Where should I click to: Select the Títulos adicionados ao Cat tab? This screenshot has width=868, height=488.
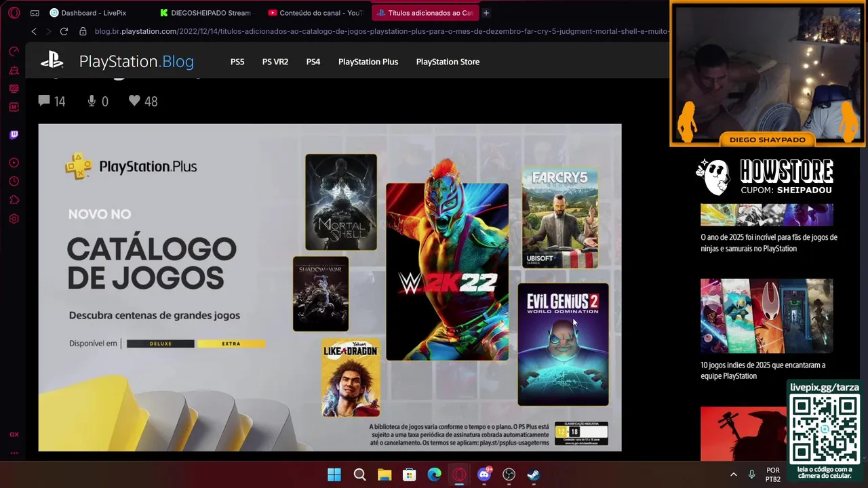pyautogui.click(x=425, y=13)
